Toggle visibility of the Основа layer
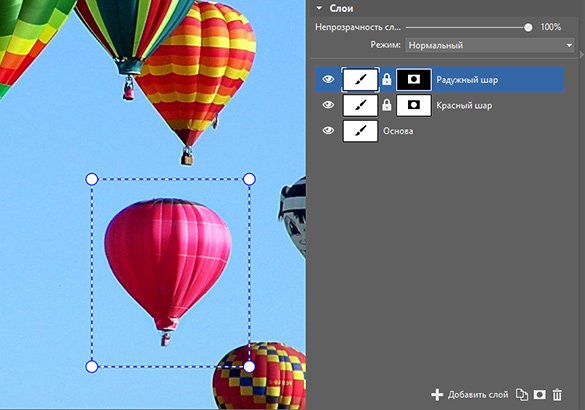 click(328, 131)
